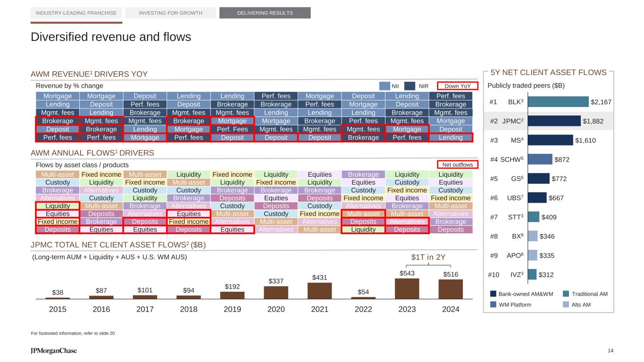Click the Alts AM legend swatch

pyautogui.click(x=566, y=304)
